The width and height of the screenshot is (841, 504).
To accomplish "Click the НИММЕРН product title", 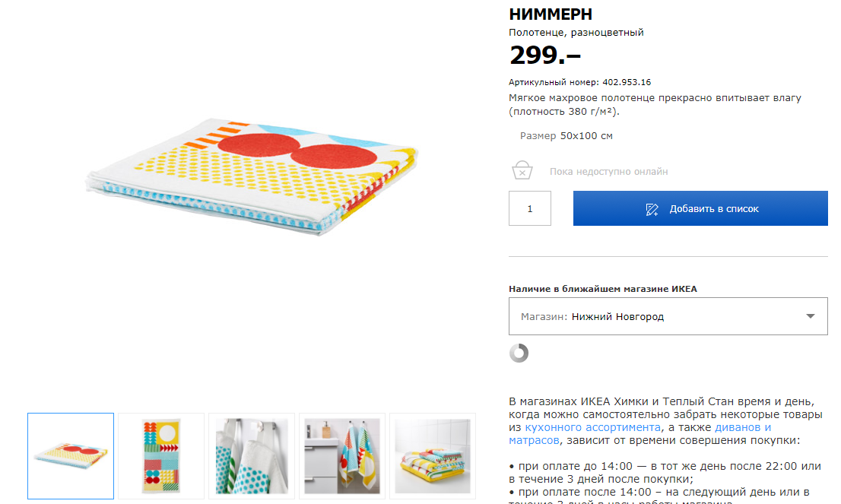I will click(x=551, y=14).
